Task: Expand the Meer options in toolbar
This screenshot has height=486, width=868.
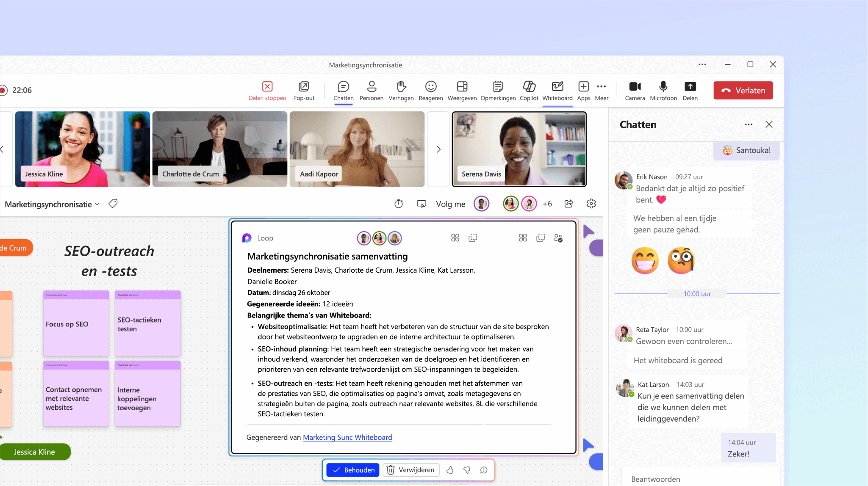Action: point(601,90)
